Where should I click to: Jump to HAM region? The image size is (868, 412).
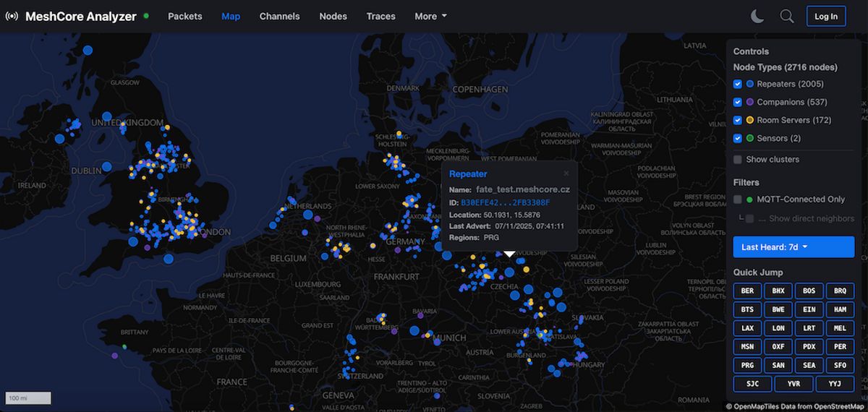840,310
